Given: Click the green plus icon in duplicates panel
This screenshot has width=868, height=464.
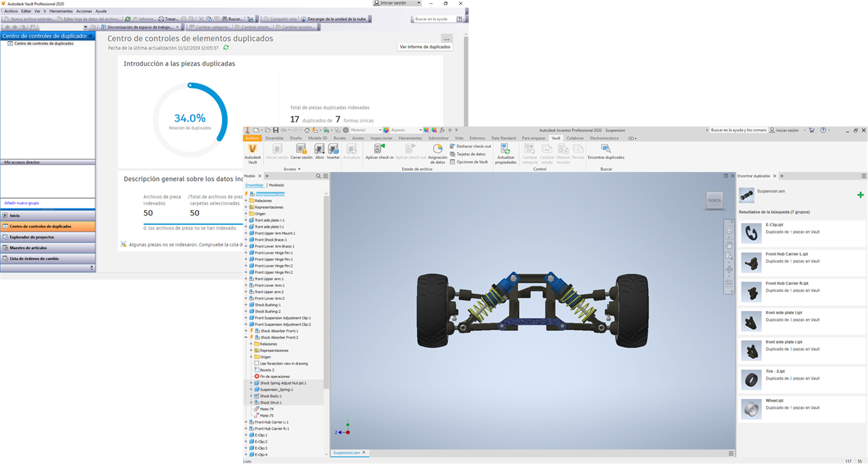Looking at the screenshot, I should pyautogui.click(x=860, y=195).
